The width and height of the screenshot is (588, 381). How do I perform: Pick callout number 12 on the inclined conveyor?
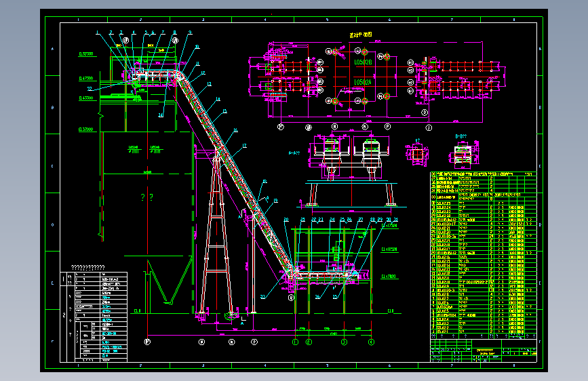[203, 73]
